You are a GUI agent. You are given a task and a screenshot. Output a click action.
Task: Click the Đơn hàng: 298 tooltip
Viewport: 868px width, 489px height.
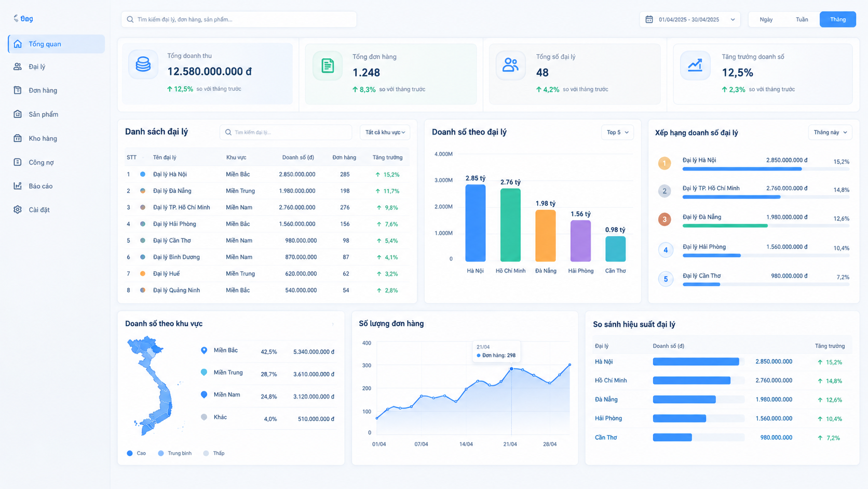point(497,351)
